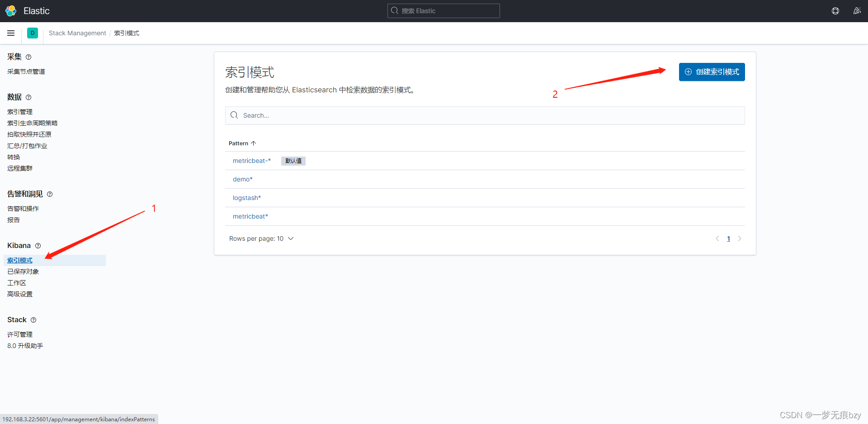Image resolution: width=868 pixels, height=424 pixels.
Task: Open metricbeat* index pattern
Action: pos(250,216)
